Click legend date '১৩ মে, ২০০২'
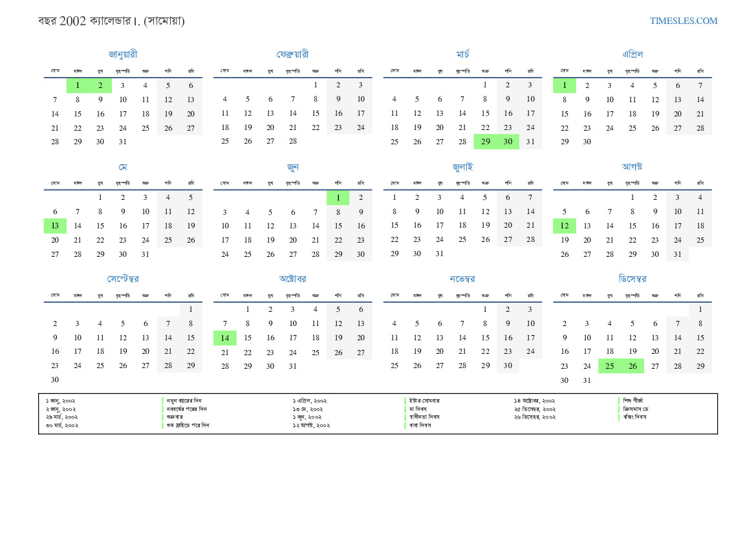Viewport: 756px width, 535px height. [308, 409]
